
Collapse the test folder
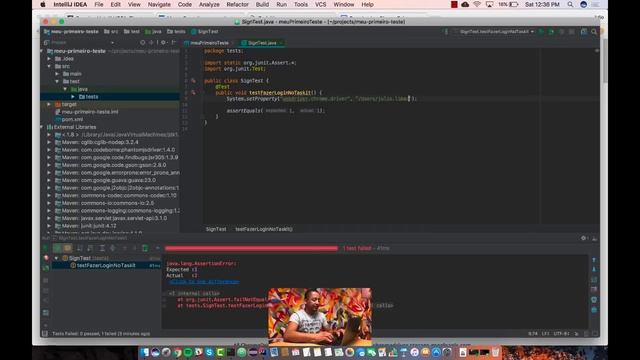click(x=57, y=81)
